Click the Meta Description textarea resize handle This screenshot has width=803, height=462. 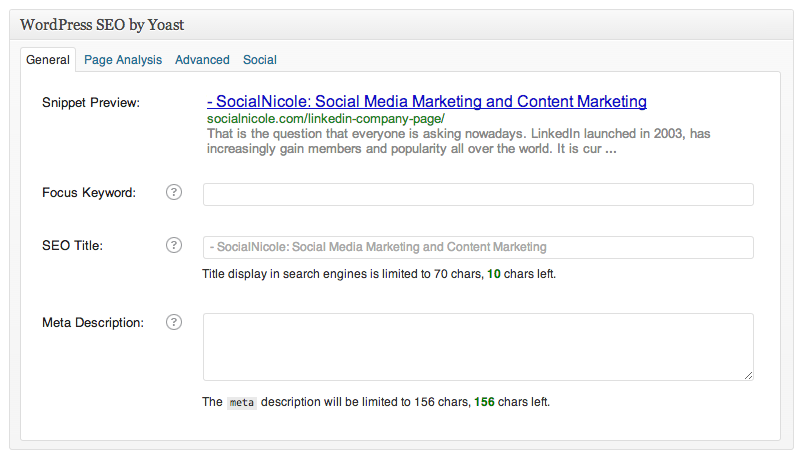(x=748, y=375)
